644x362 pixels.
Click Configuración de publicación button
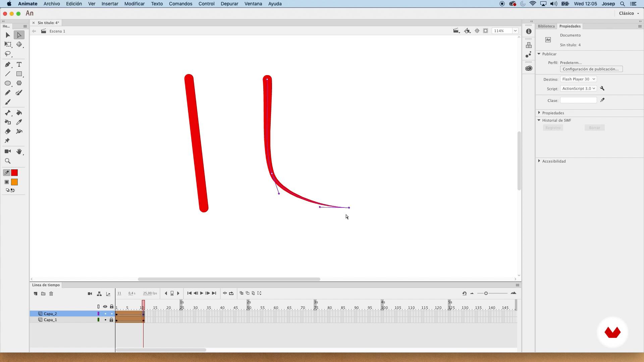coord(591,69)
